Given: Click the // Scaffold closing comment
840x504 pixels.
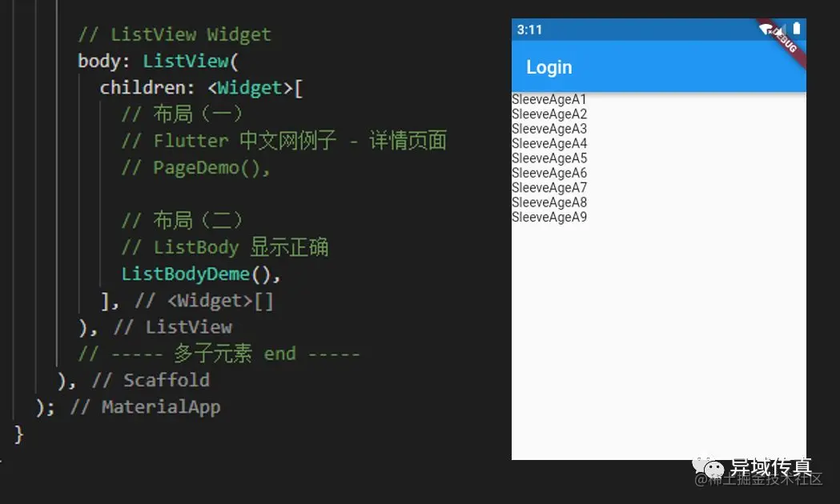Looking at the screenshot, I should coord(151,381).
